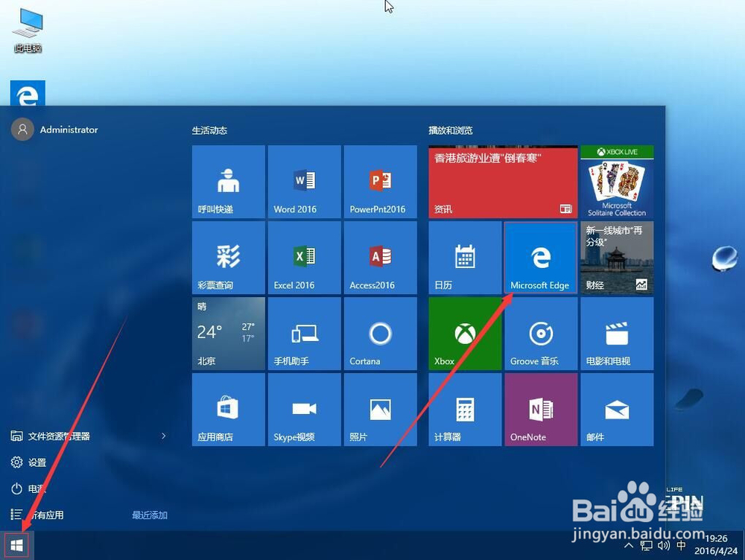Image resolution: width=745 pixels, height=560 pixels.
Task: Click the 生活动态 group heading
Action: [x=209, y=130]
